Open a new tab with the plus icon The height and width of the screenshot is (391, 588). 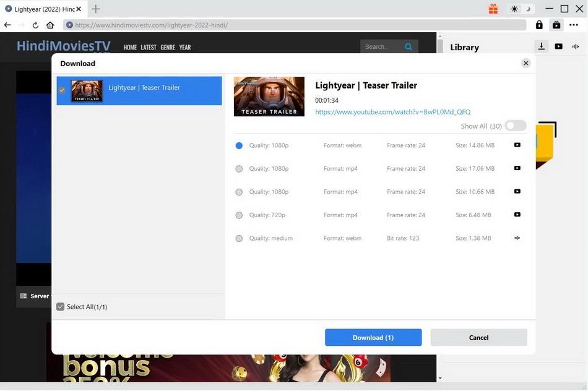[95, 9]
